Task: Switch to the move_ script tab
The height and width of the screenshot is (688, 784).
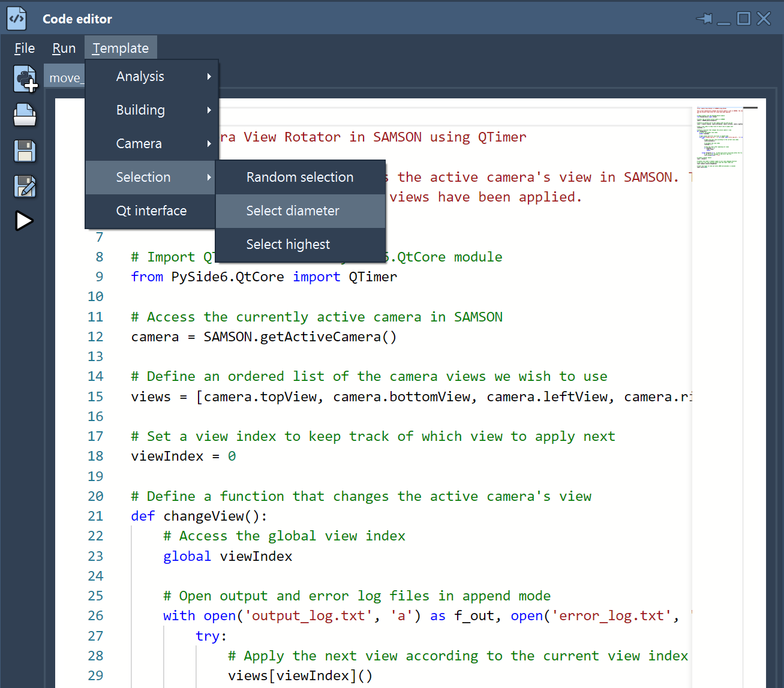Action: pyautogui.click(x=66, y=77)
